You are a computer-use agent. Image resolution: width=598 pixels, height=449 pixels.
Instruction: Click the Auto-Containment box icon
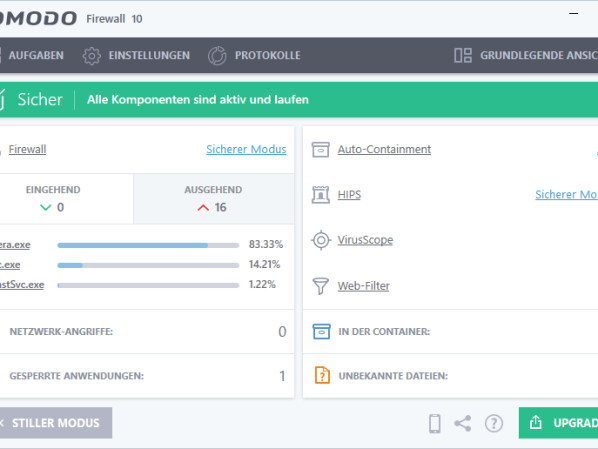point(321,150)
